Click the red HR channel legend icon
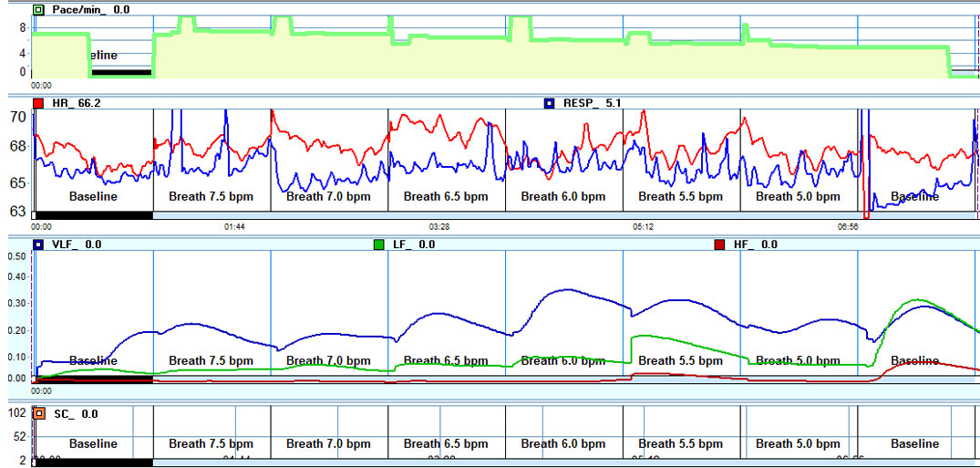 [38, 103]
